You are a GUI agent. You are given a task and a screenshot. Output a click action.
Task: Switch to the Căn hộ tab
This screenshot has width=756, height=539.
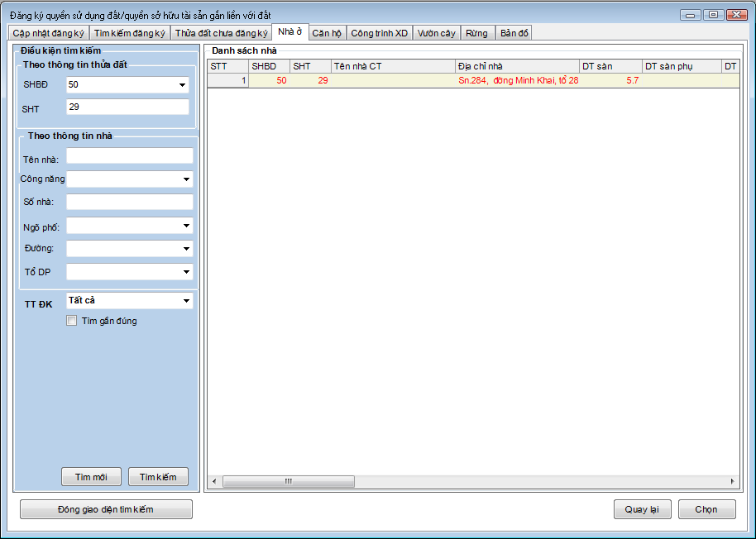pos(327,33)
